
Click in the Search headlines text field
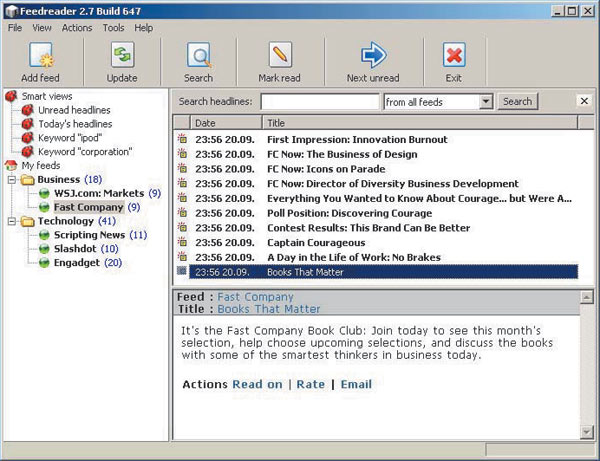click(x=319, y=101)
